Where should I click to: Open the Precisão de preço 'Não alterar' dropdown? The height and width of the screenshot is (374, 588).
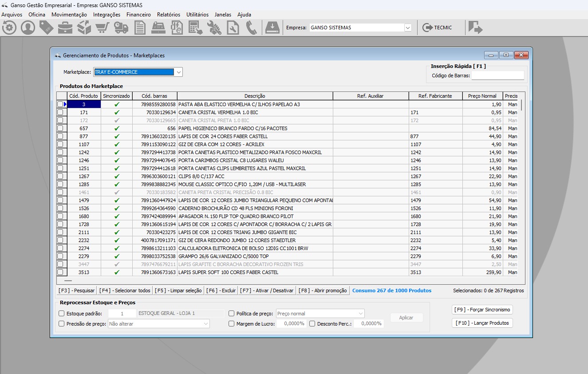(159, 324)
